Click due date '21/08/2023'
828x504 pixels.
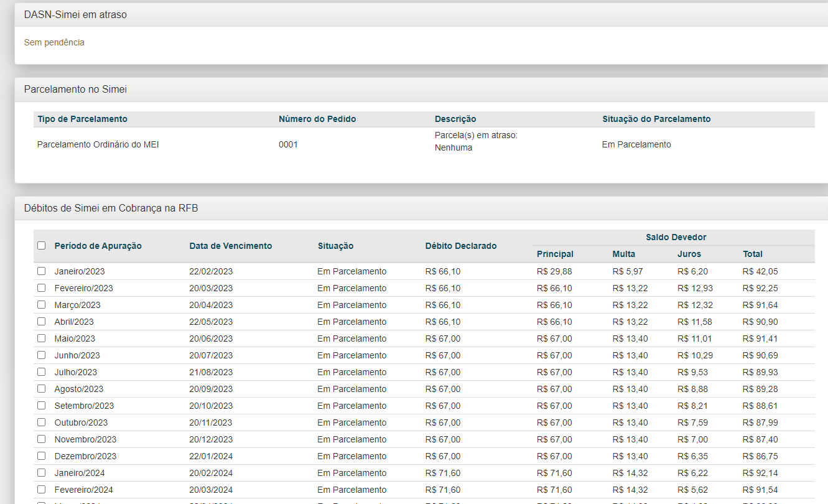211,372
